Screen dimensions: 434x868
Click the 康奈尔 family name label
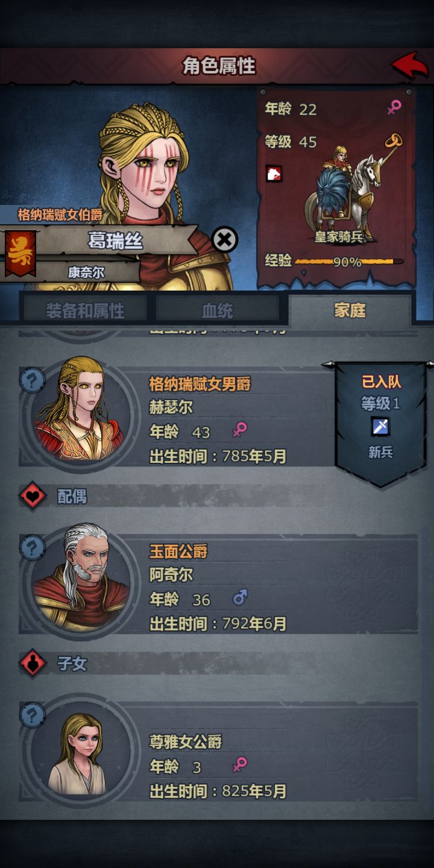point(86,272)
